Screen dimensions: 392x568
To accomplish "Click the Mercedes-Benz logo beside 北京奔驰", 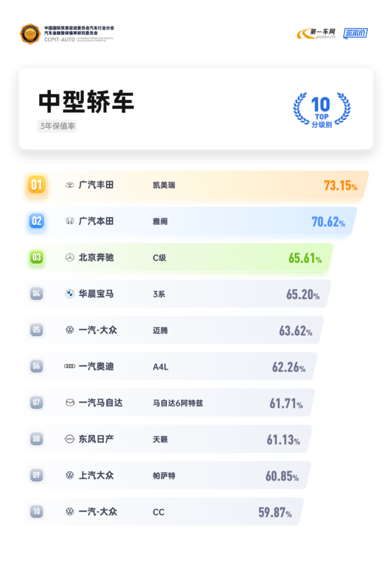I will coord(70,258).
